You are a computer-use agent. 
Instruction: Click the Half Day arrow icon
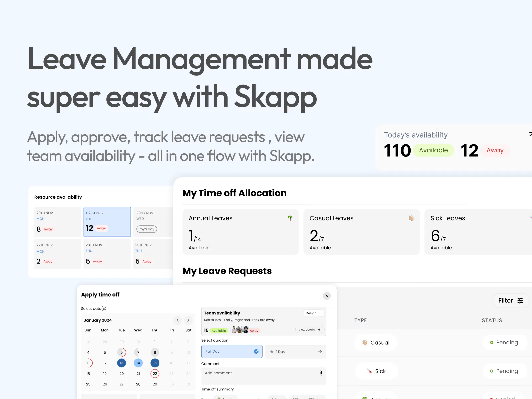pos(320,352)
